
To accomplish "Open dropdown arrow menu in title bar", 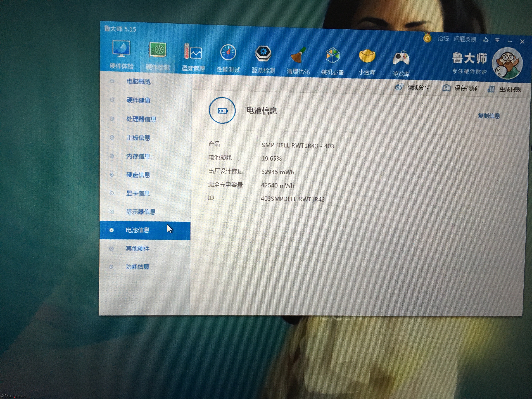I will (497, 40).
